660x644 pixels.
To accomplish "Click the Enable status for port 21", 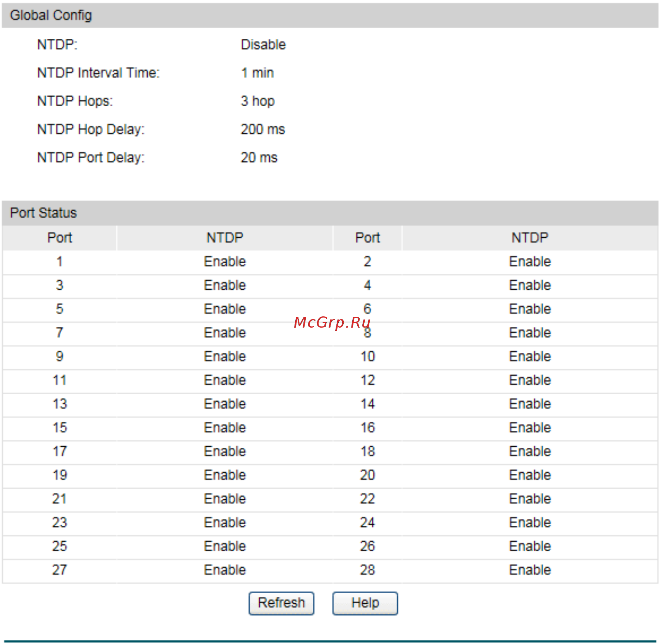I will pos(225,499).
